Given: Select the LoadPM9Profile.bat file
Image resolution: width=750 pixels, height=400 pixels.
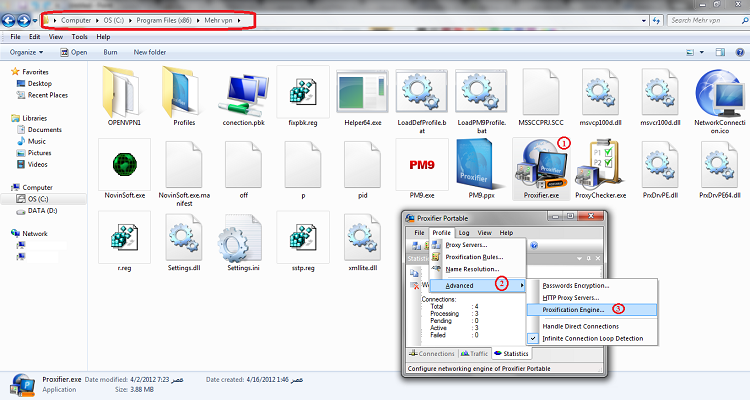Looking at the screenshot, I should click(482, 100).
